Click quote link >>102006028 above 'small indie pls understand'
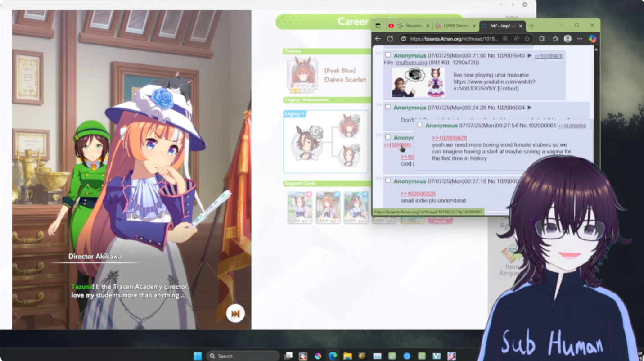 (418, 194)
